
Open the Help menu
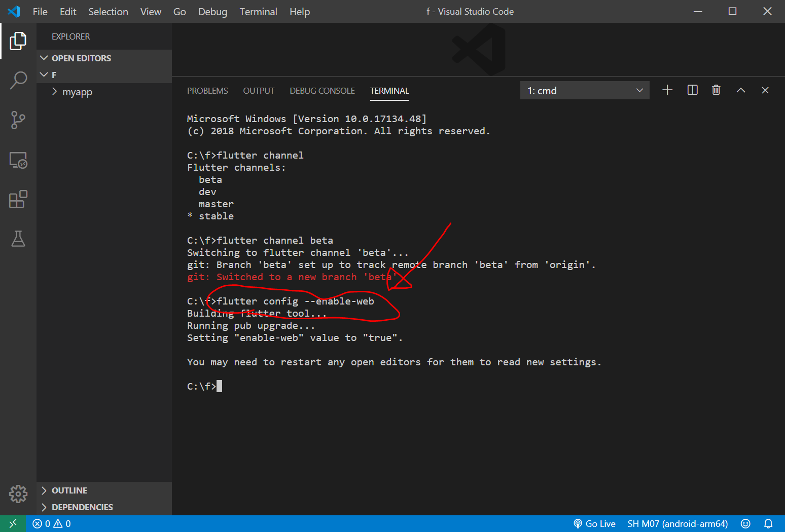tap(300, 12)
